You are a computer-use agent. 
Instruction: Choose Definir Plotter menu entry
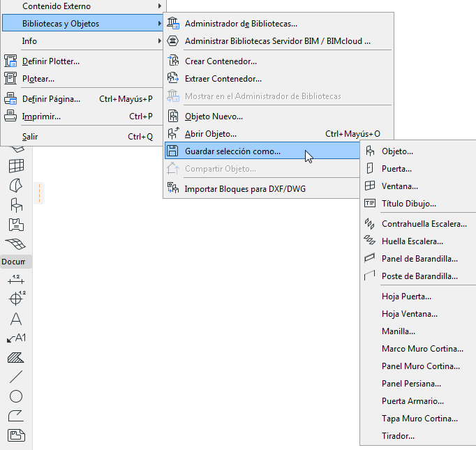(82, 61)
